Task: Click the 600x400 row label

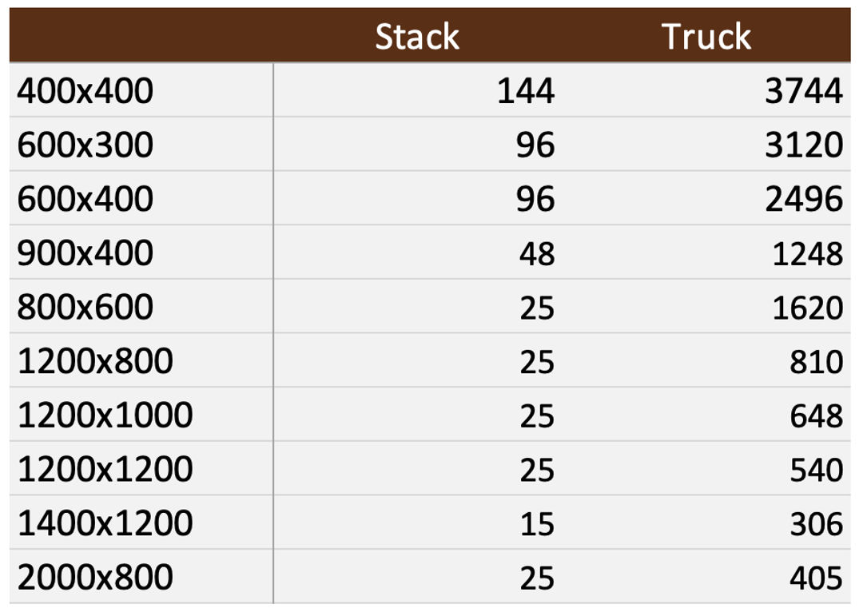Action: click(85, 199)
